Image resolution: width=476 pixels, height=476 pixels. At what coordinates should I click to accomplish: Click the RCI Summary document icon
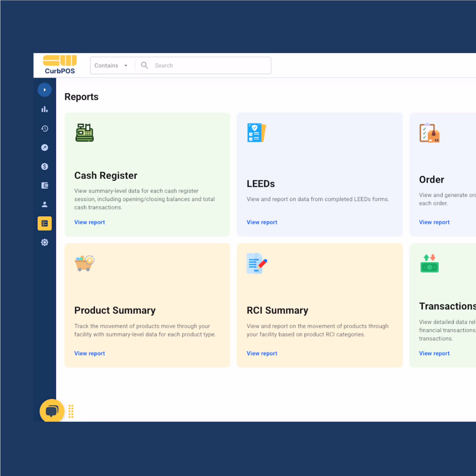coord(257,263)
